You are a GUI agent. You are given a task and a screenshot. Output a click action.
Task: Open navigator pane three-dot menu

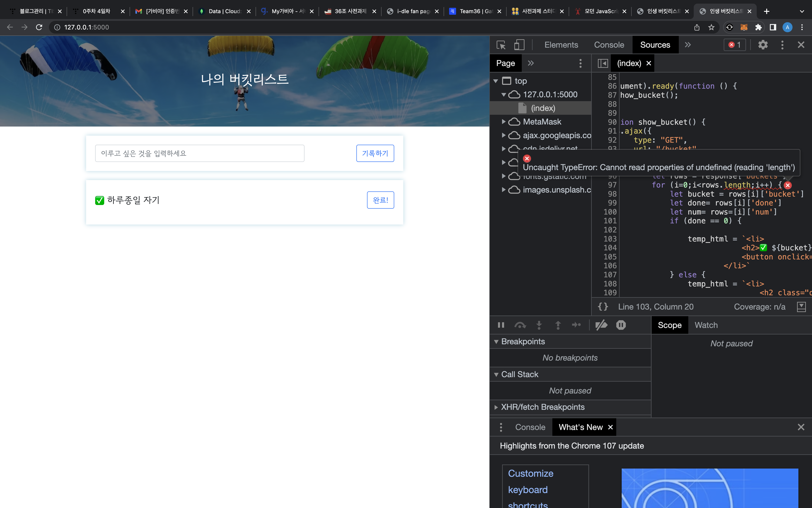coord(580,63)
